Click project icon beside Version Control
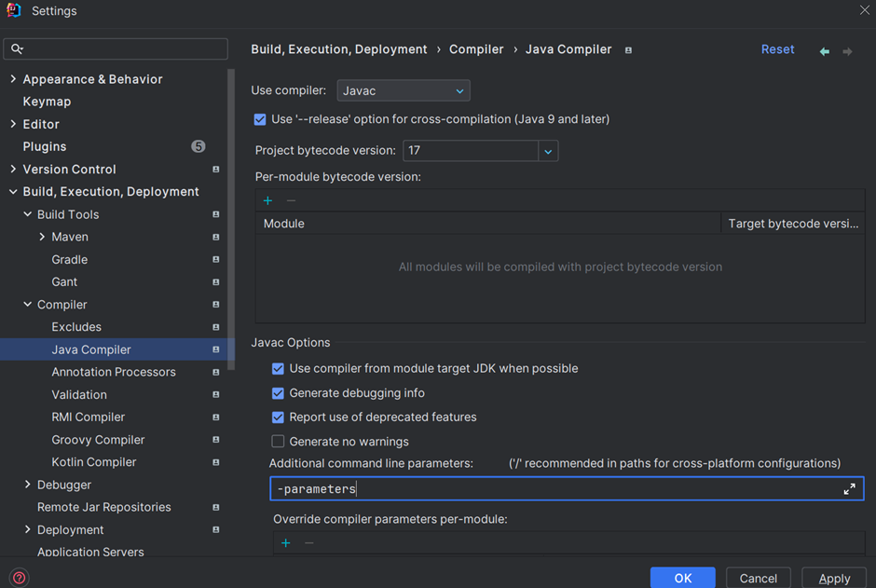The image size is (876, 588). click(215, 170)
